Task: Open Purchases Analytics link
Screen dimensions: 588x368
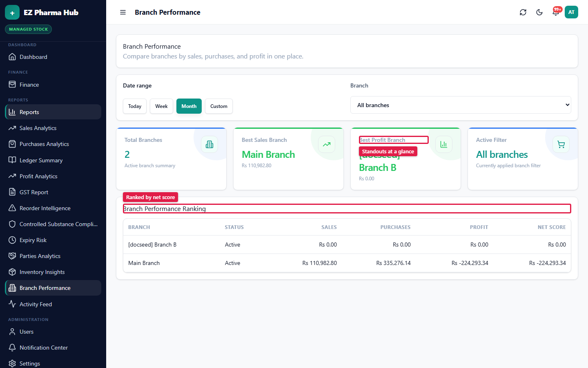Action: click(x=53, y=144)
